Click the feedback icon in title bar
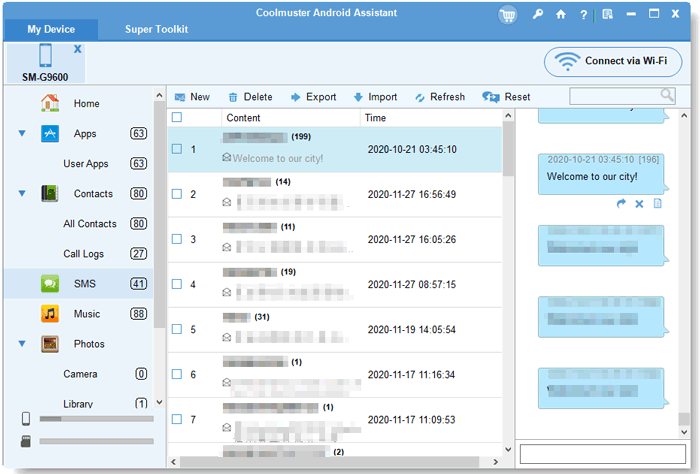 point(608,14)
